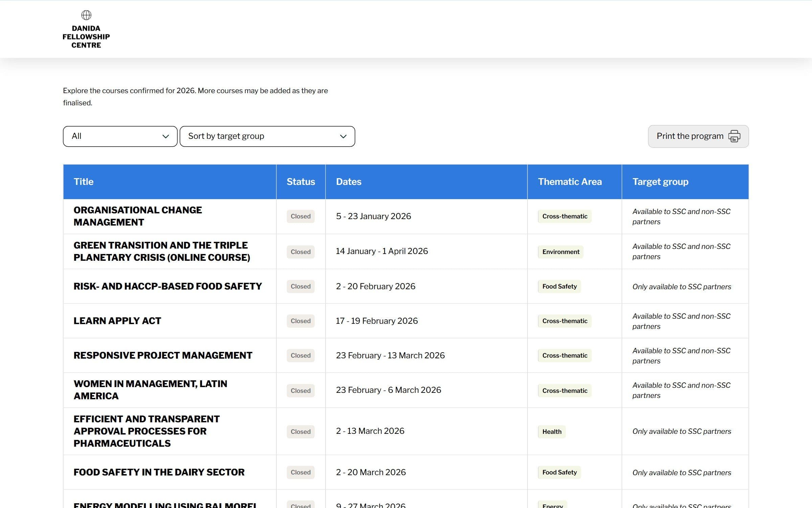Click the '14 January - 1 April 2026' date
Image resolution: width=812 pixels, height=508 pixels.
(382, 251)
